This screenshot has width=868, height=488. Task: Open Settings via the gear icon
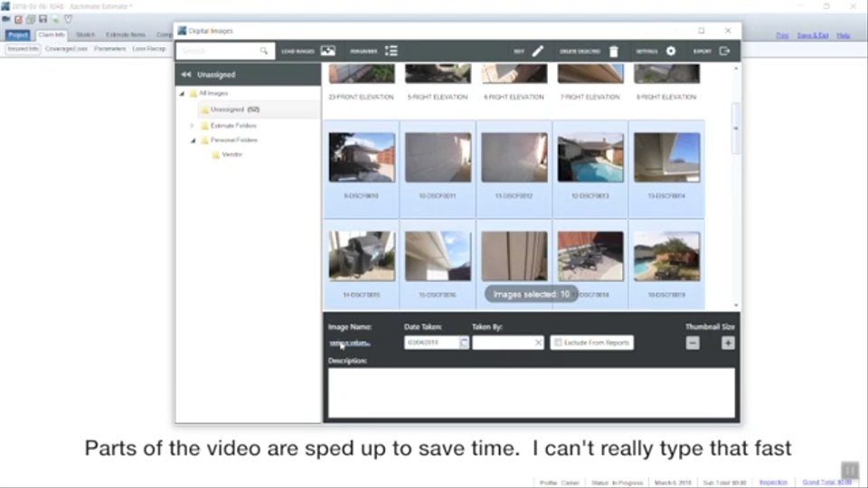[x=671, y=52]
